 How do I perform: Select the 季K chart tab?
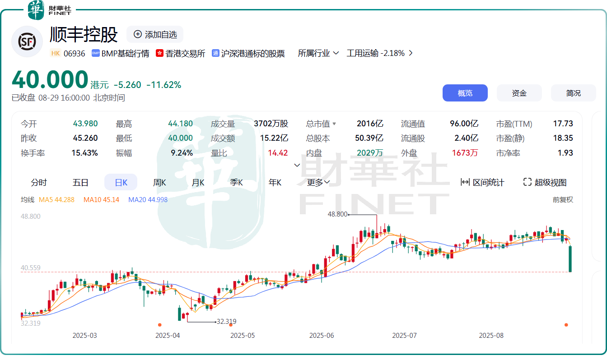pyautogui.click(x=237, y=182)
